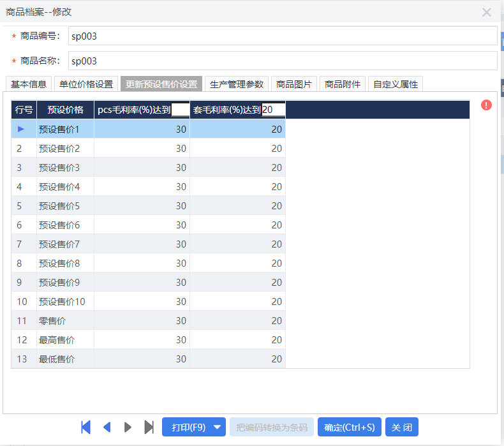Click the 商品编号 input field
The height and width of the screenshot is (446, 504).
pyautogui.click(x=282, y=36)
